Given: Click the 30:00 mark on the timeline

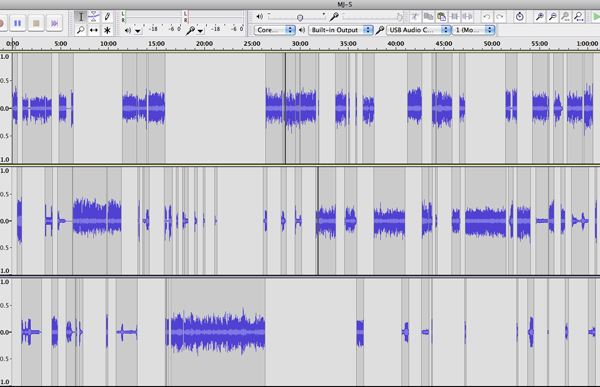Looking at the screenshot, I should [x=300, y=44].
